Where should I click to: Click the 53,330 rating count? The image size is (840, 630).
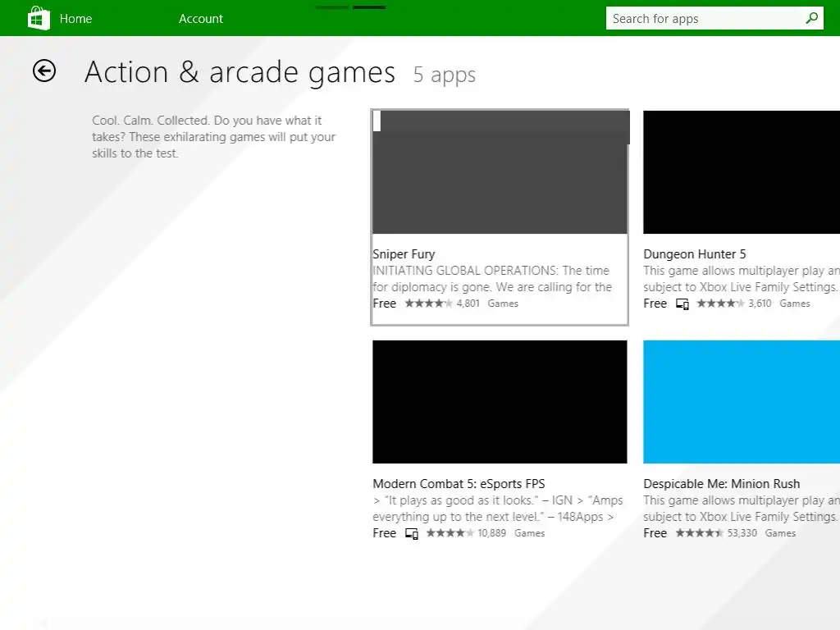tap(742, 533)
